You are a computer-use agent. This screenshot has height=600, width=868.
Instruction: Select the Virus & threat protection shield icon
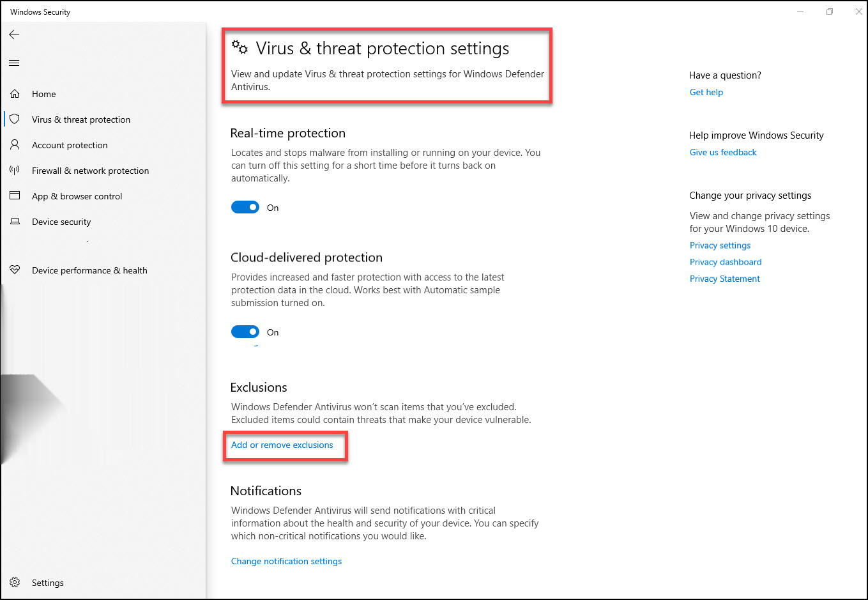14,119
